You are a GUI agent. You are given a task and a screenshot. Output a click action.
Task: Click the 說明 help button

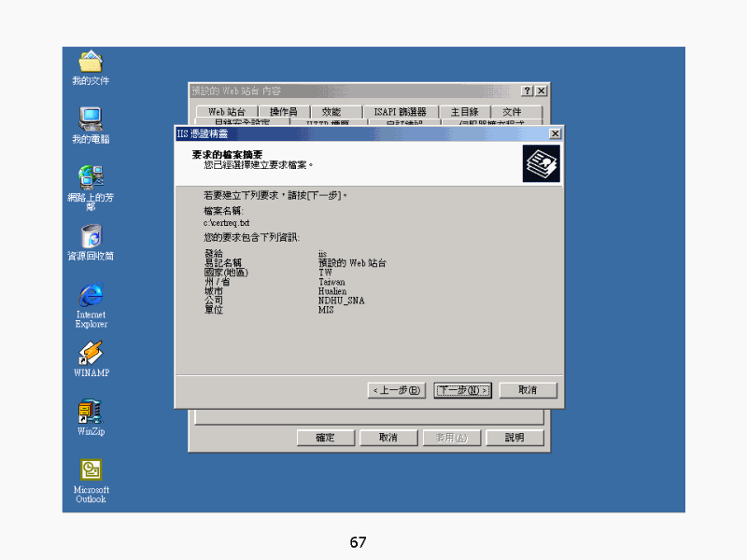click(x=514, y=437)
